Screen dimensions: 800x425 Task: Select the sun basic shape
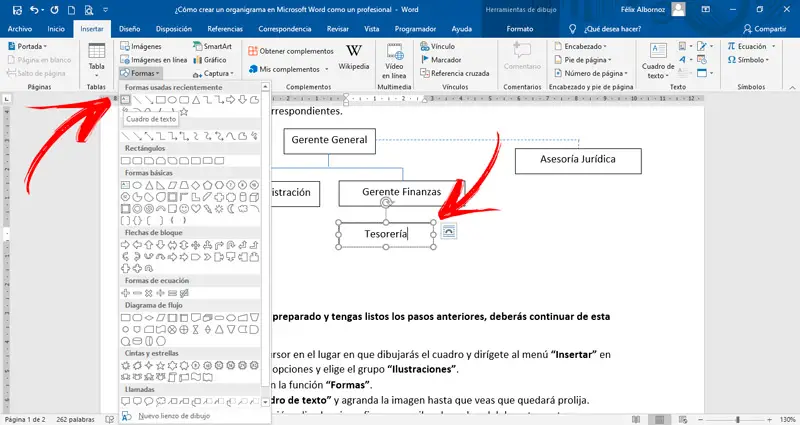tap(219, 209)
